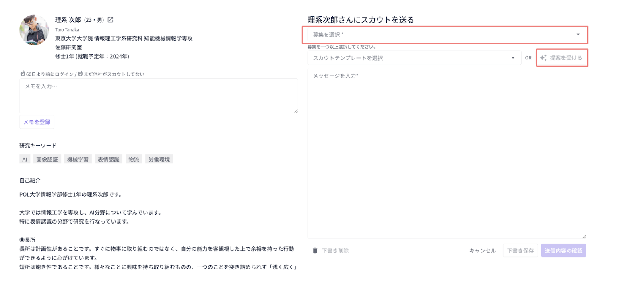Click the キャンセル button

(482, 250)
